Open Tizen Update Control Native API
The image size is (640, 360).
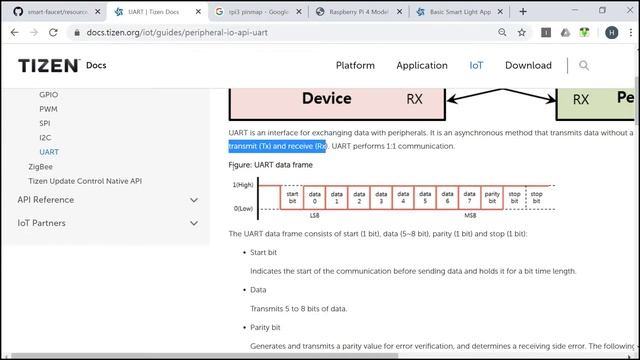(x=85, y=181)
